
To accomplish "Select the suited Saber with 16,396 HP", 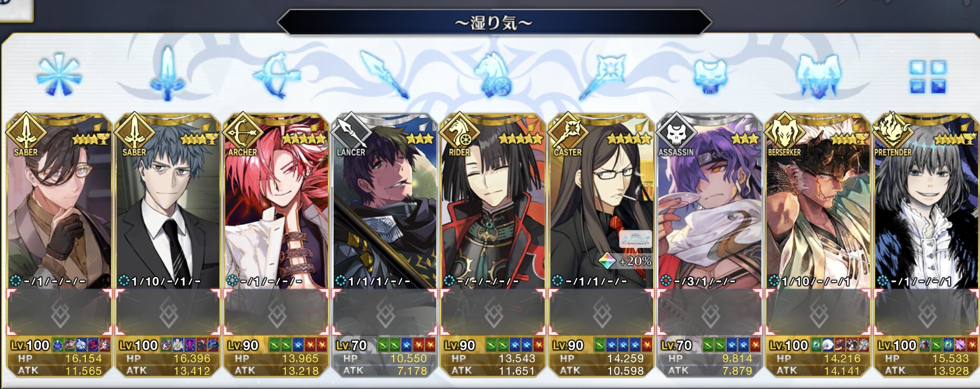I will (x=168, y=244).
